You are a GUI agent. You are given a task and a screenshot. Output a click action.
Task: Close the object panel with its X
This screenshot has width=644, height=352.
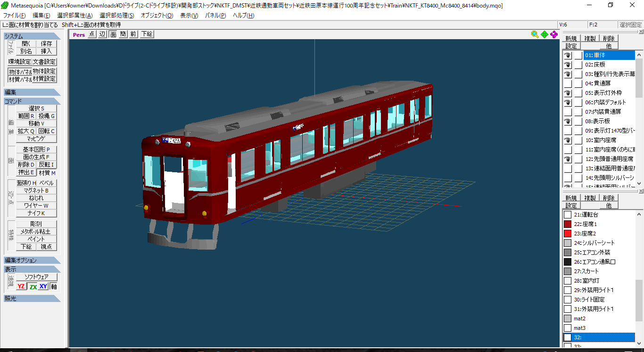point(640,31)
